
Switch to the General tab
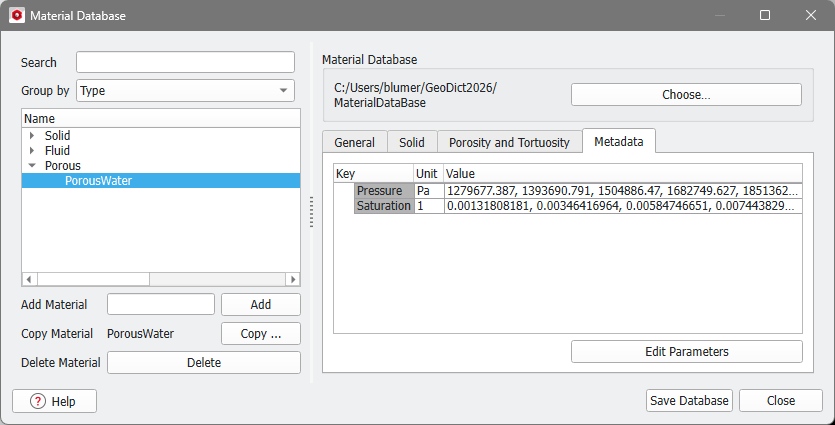point(354,143)
